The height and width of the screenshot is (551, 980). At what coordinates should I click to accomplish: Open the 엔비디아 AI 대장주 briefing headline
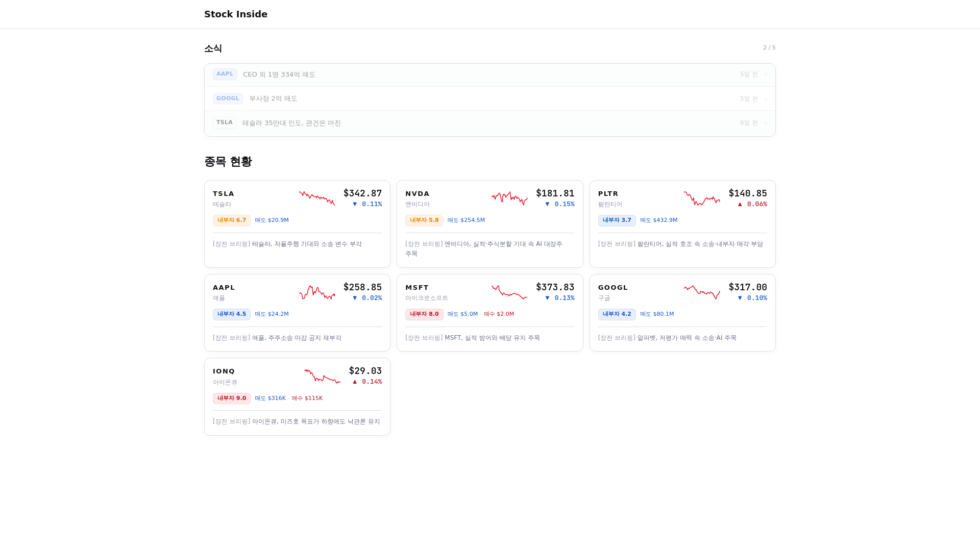click(484, 249)
